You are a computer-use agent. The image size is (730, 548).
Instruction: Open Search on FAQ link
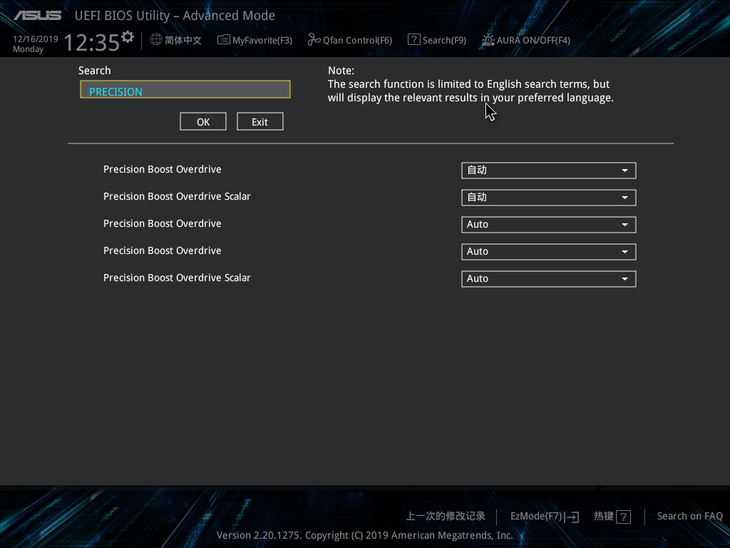(x=689, y=516)
